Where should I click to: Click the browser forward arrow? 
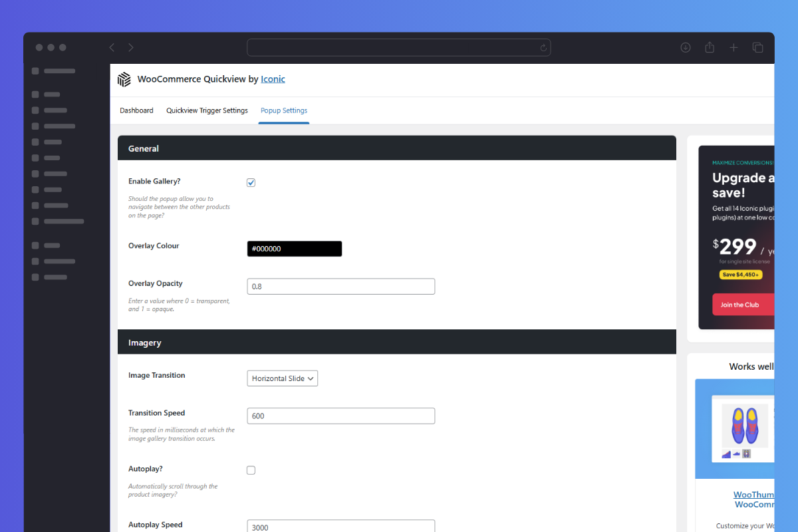[x=131, y=47]
